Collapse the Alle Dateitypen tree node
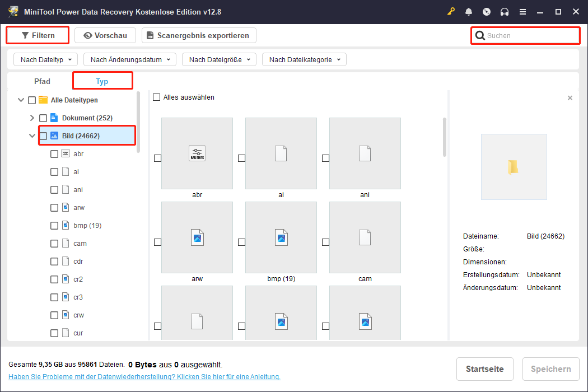 21,100
